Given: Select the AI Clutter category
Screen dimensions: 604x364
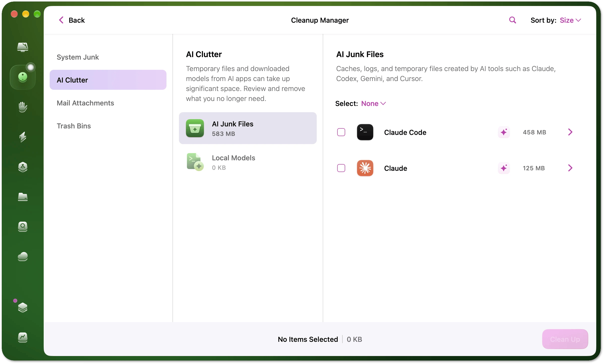Looking at the screenshot, I should coord(108,80).
